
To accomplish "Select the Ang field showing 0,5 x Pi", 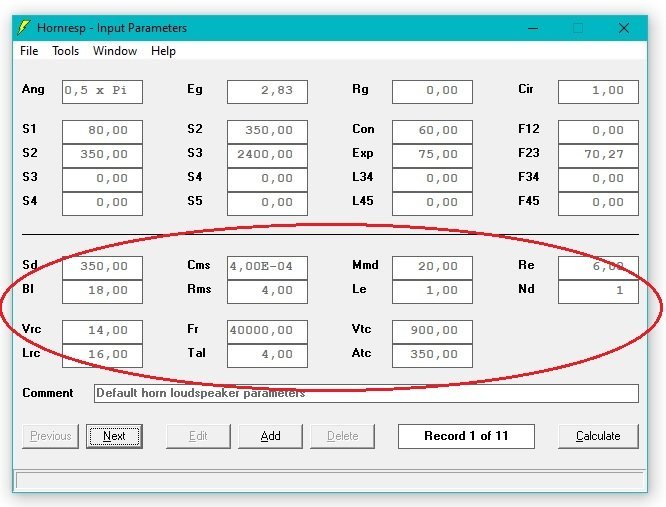I will click(x=102, y=92).
